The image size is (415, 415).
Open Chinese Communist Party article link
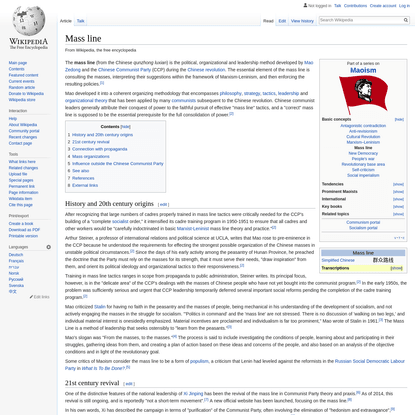124,70
